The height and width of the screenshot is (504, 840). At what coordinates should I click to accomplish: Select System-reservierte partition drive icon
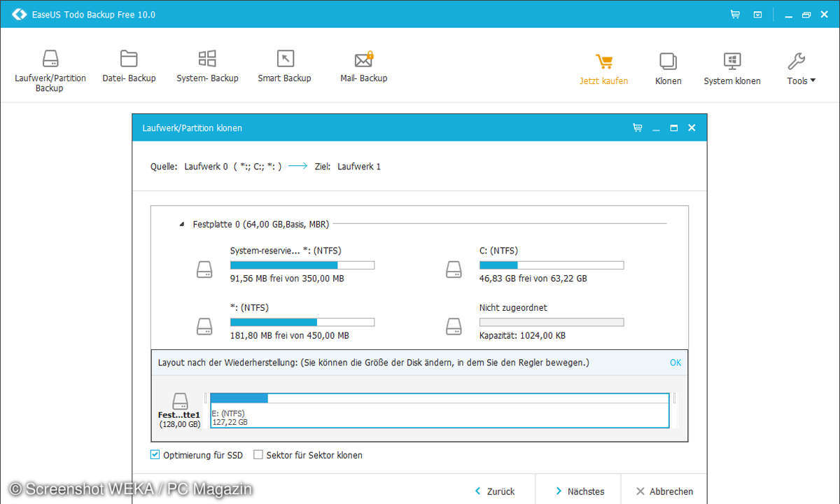(204, 269)
